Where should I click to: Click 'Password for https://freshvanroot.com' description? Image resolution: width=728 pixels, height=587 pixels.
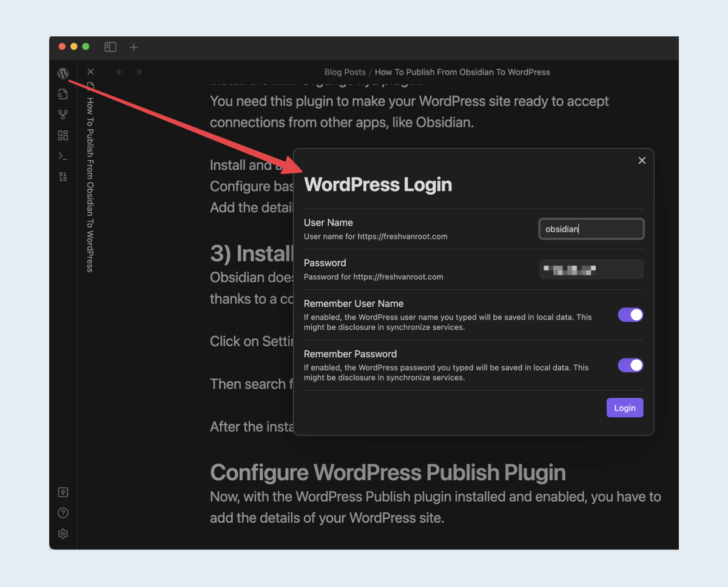[x=374, y=277]
